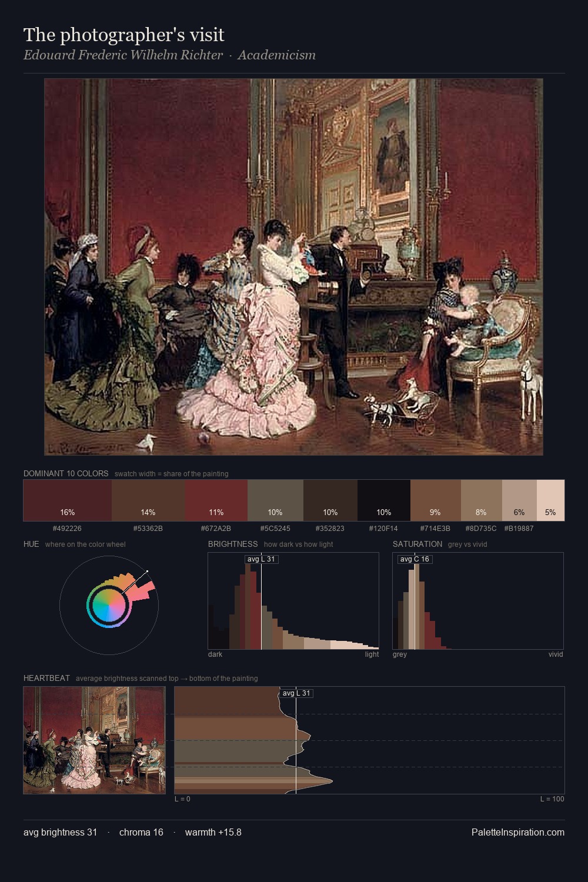Click the avg L 31 label in brightness histogram
This screenshot has width=588, height=882.
coord(261,559)
